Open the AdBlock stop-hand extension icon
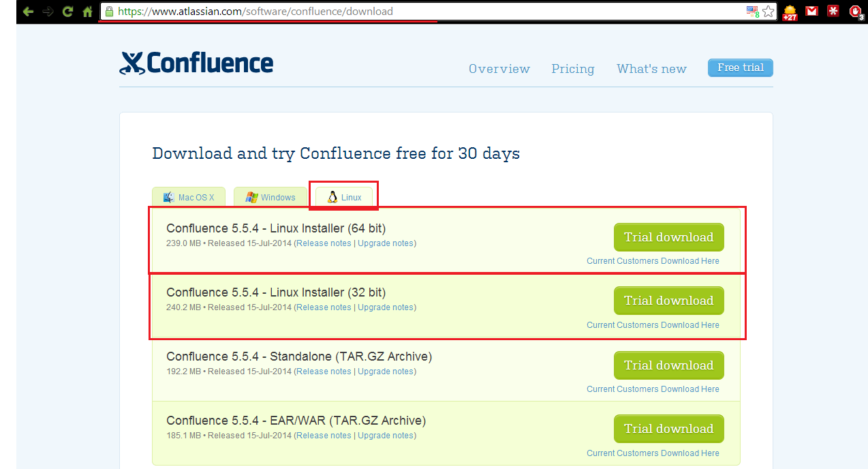The width and height of the screenshot is (868, 469). click(x=856, y=12)
